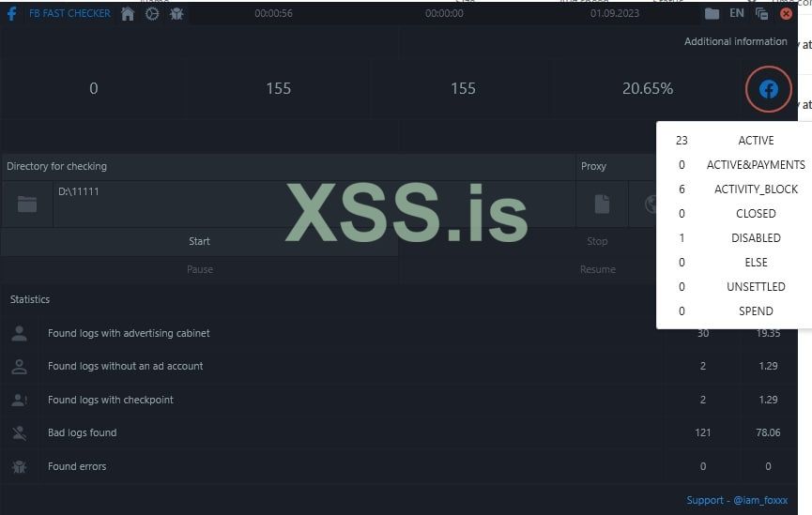Image resolution: width=812 pixels, height=515 pixels.
Task: Open settings via the gear icon
Action: click(152, 14)
